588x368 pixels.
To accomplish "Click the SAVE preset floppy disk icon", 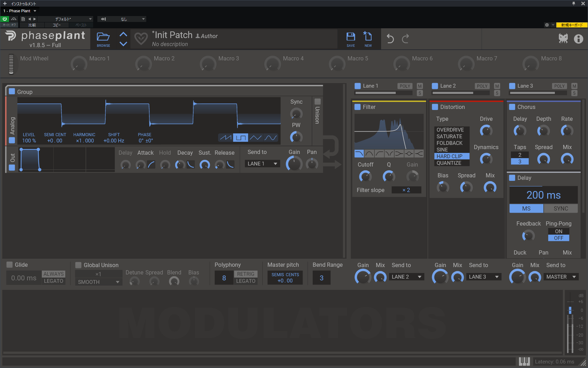I will pos(351,36).
